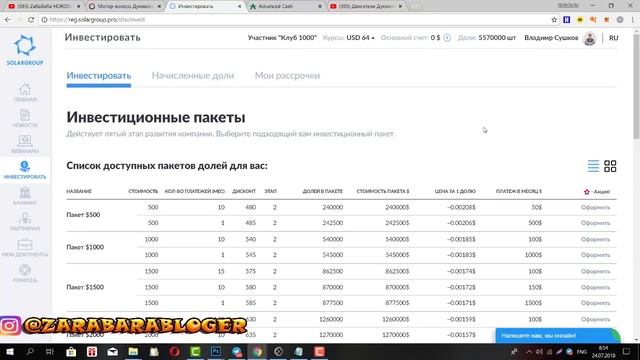The width and height of the screenshot is (640, 360).
Task: Open Photoshop from the taskbar
Action: point(216,351)
